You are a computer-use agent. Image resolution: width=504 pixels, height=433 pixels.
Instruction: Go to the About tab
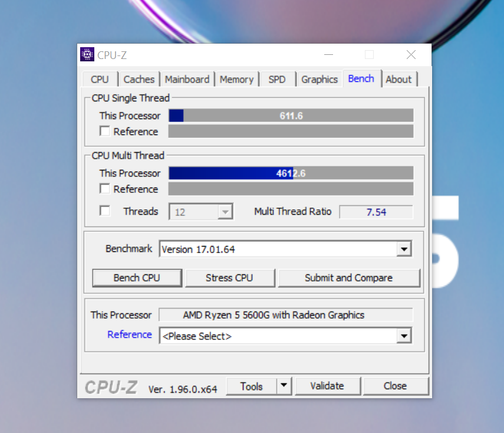398,79
